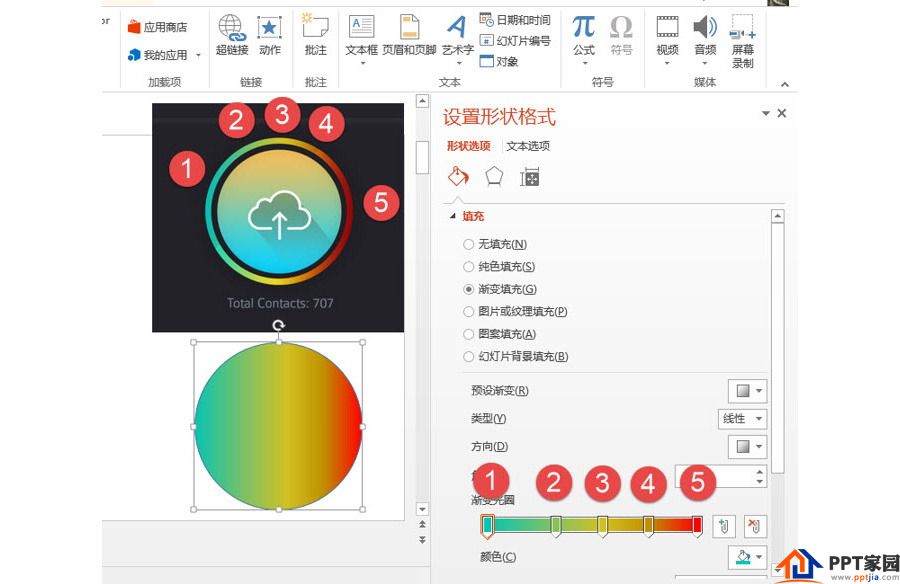Insert 日期和时间 date and time

pyautogui.click(x=515, y=20)
